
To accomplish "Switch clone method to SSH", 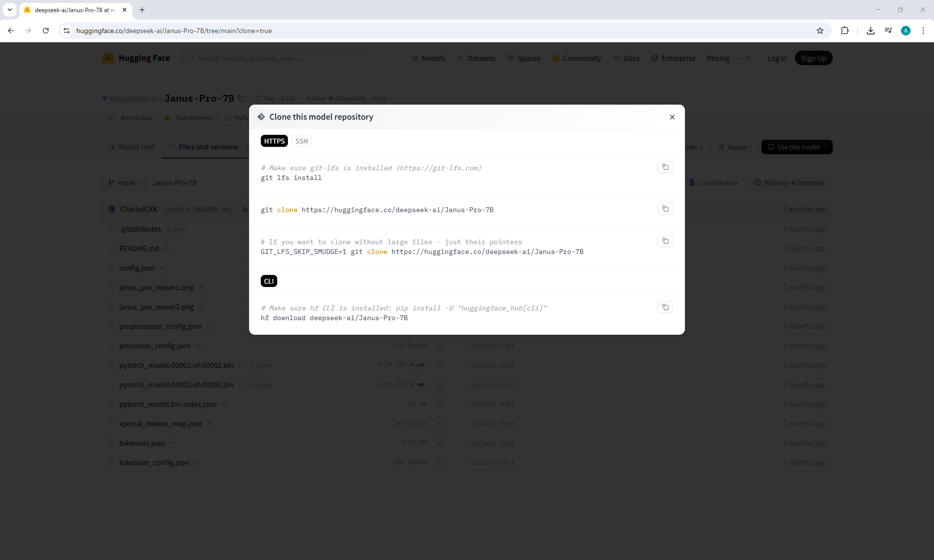I will [301, 141].
